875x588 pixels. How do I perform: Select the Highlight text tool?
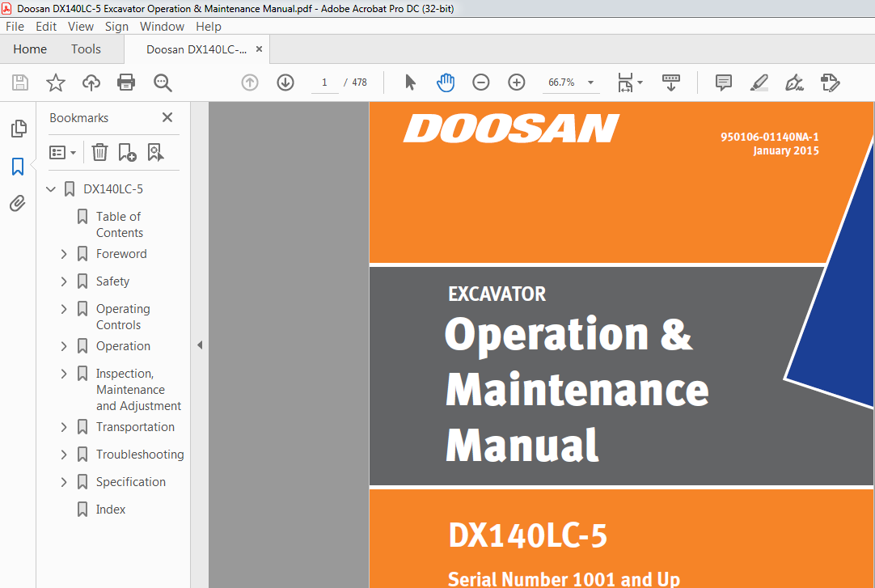(759, 82)
